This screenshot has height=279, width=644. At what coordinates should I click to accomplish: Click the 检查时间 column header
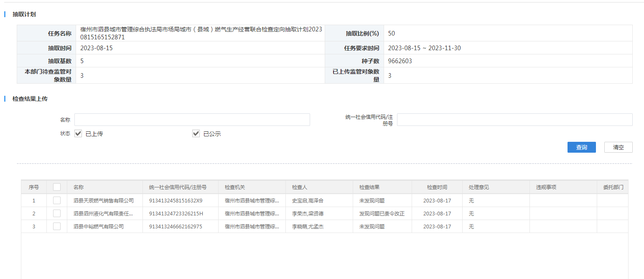coord(437,187)
